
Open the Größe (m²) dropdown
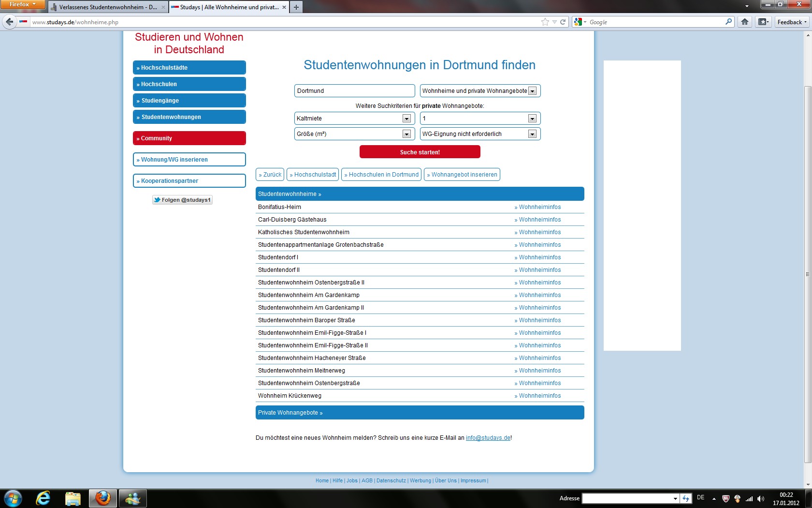406,134
